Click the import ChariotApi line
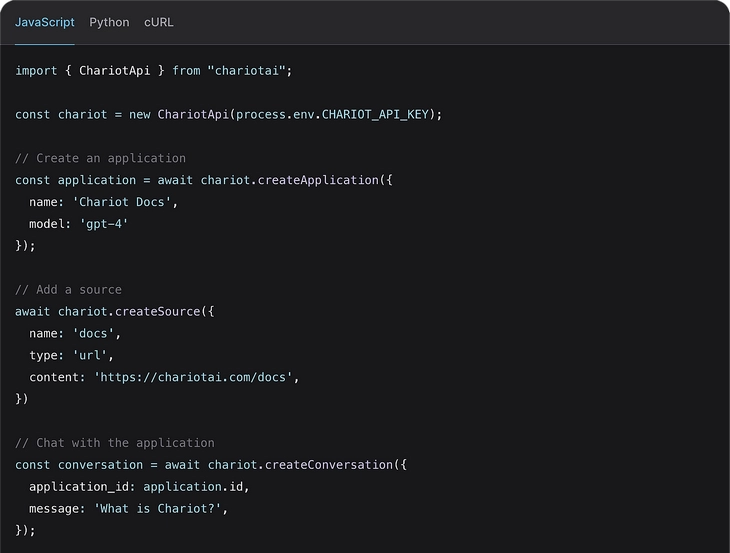The width and height of the screenshot is (730, 553). click(154, 71)
